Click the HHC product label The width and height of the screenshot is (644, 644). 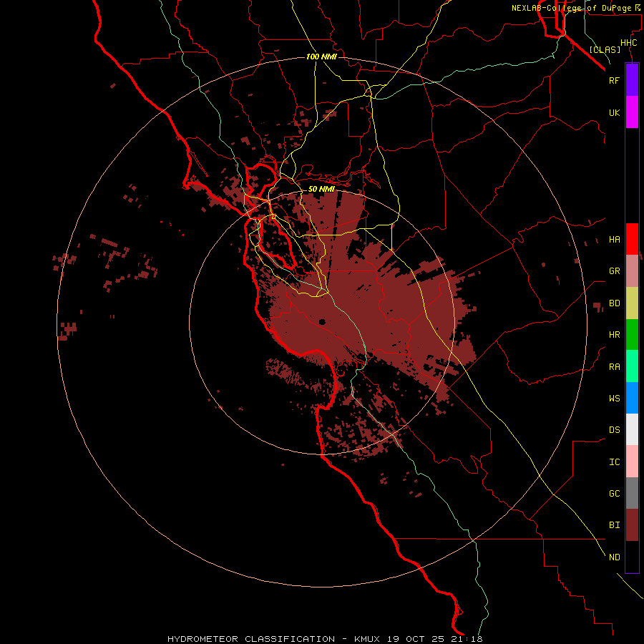(x=628, y=43)
